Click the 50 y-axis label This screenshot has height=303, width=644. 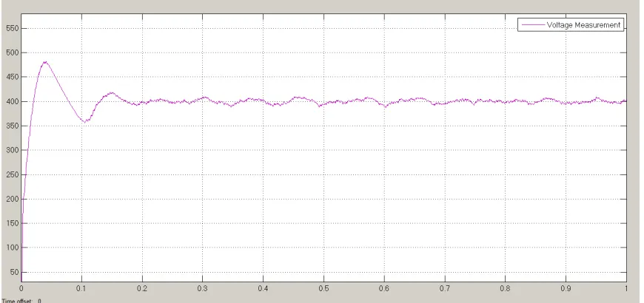14,272
